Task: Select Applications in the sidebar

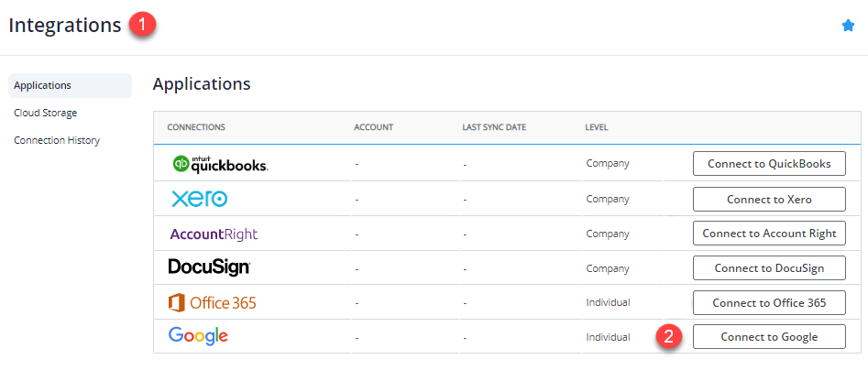Action: point(71,86)
